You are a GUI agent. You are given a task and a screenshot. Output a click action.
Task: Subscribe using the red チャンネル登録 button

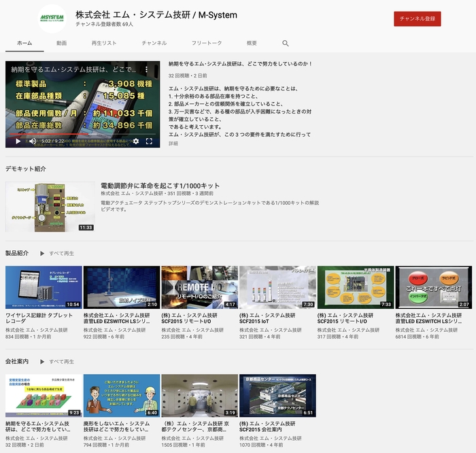point(417,19)
